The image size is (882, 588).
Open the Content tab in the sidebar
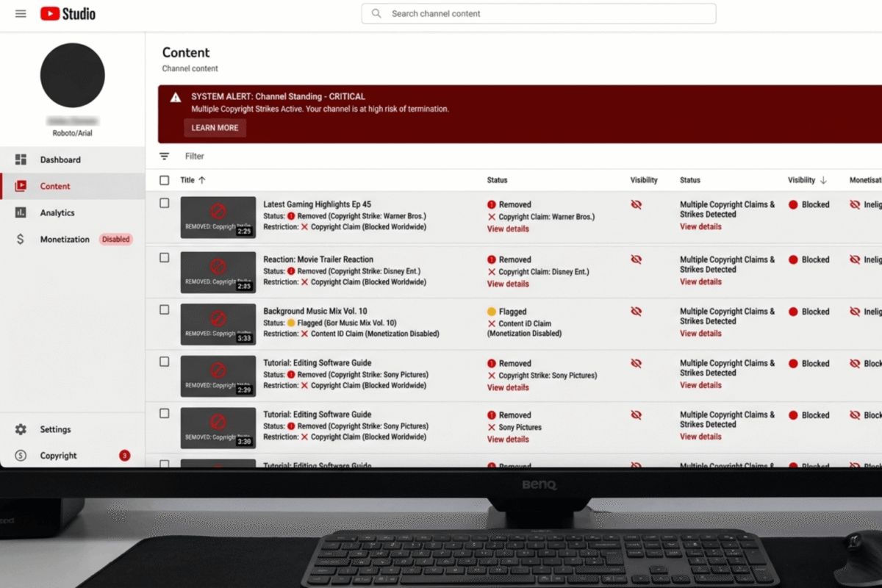[55, 186]
